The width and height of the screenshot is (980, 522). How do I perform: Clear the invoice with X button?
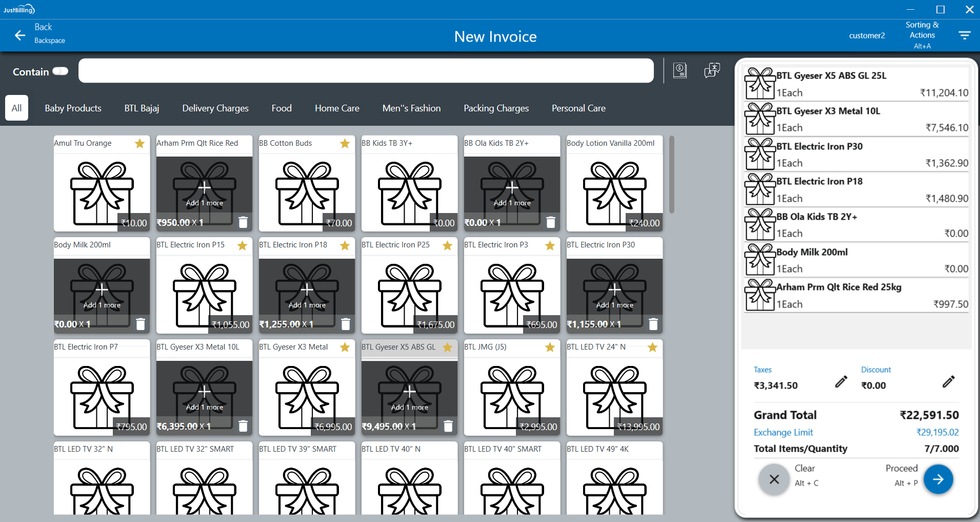point(774,479)
